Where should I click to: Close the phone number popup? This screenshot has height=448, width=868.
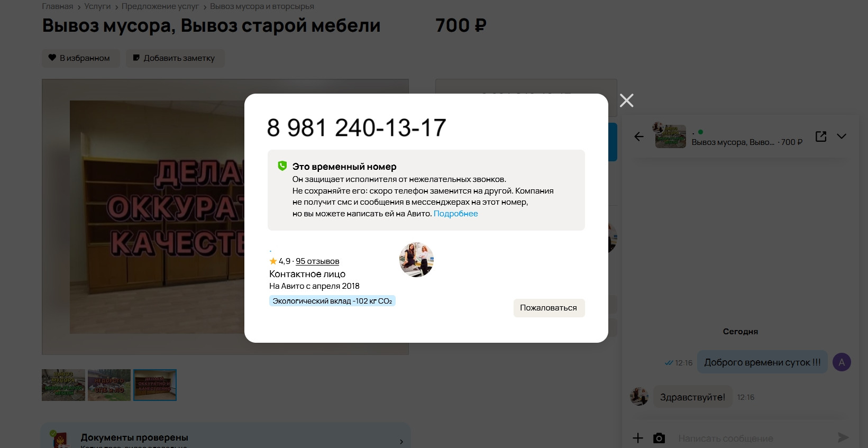pyautogui.click(x=627, y=100)
